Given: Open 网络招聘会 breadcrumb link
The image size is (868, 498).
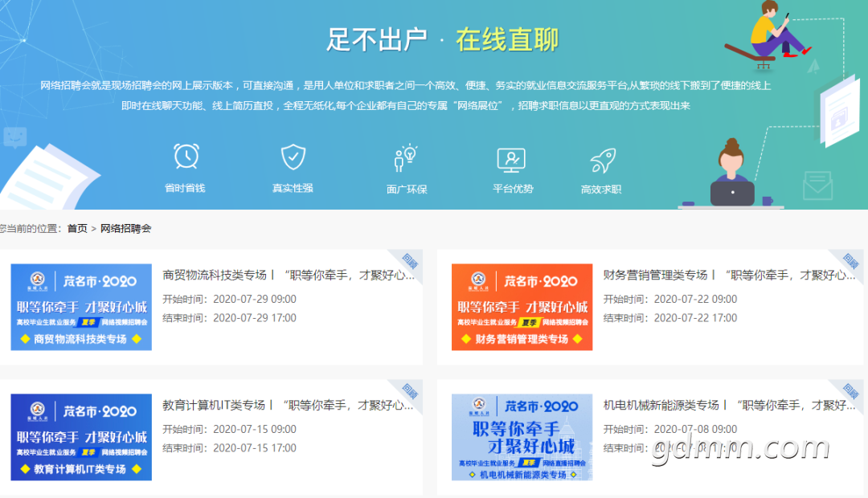Looking at the screenshot, I should pos(125,229).
